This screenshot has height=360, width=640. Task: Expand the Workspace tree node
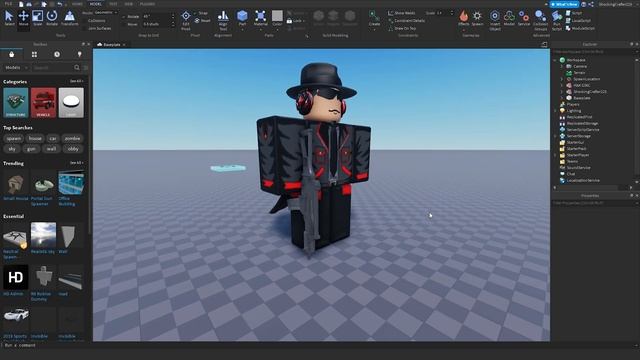click(555, 60)
